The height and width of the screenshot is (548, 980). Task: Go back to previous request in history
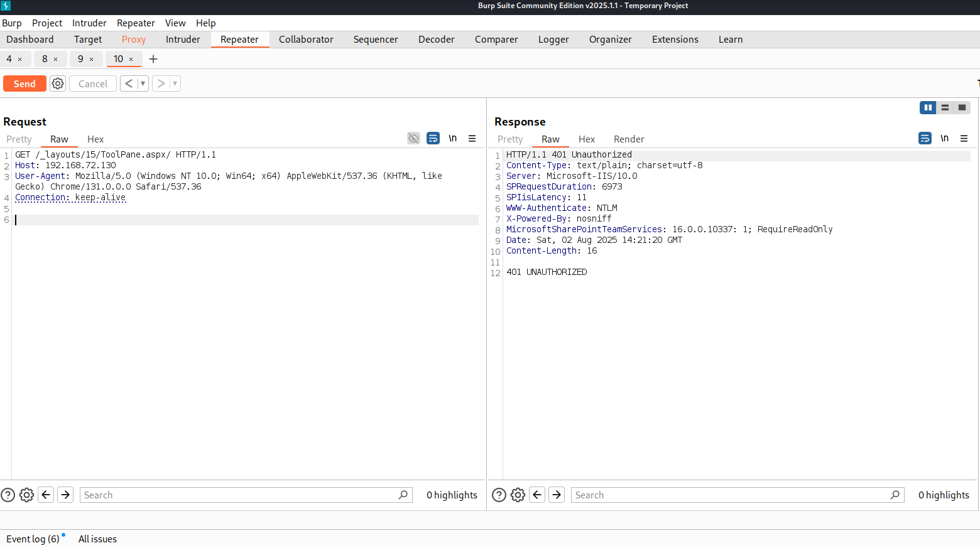[129, 83]
